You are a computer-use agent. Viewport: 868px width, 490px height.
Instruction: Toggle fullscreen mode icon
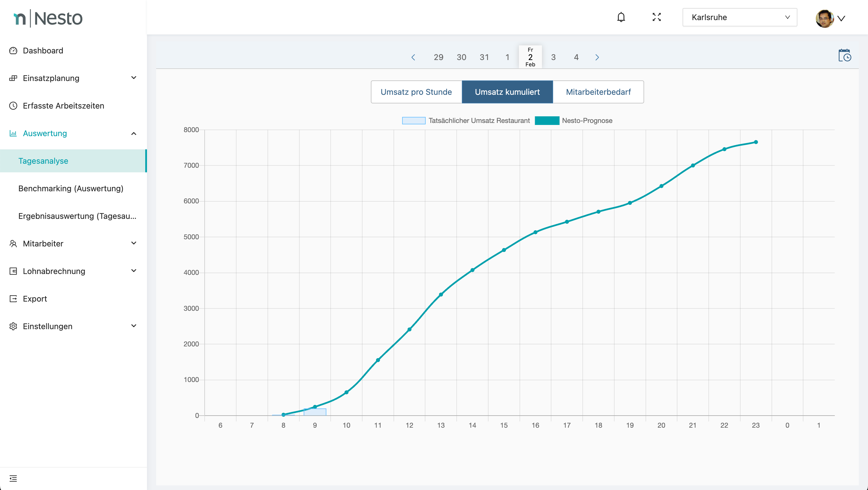pos(656,17)
